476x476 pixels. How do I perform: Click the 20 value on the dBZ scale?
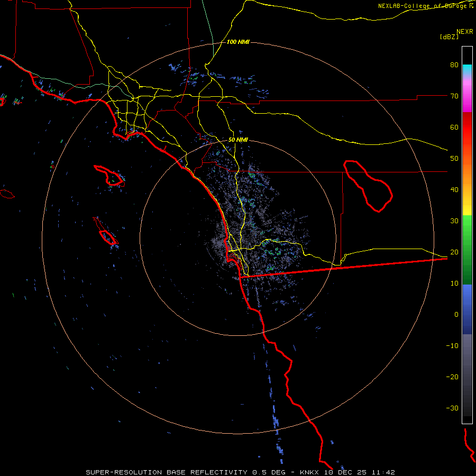pos(454,252)
